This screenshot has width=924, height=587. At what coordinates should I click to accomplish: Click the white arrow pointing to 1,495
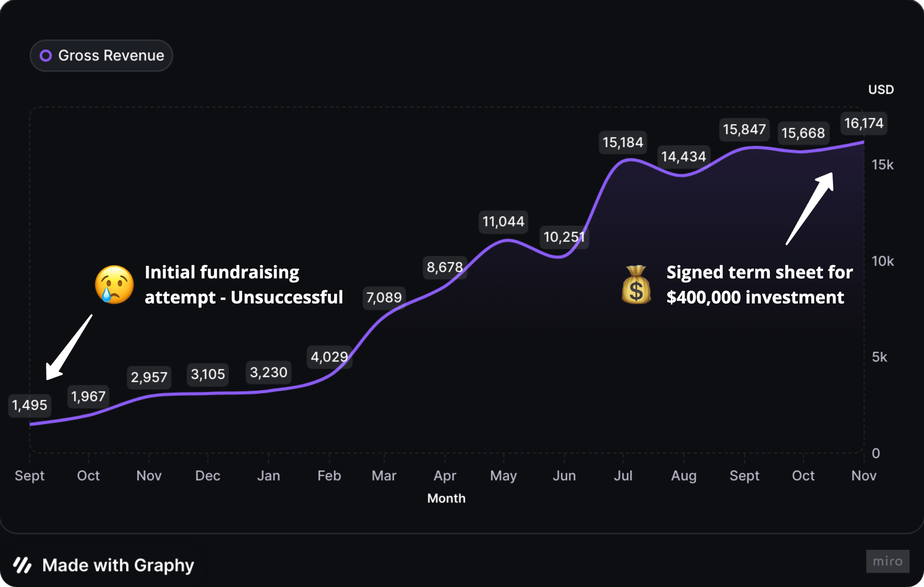pos(68,348)
